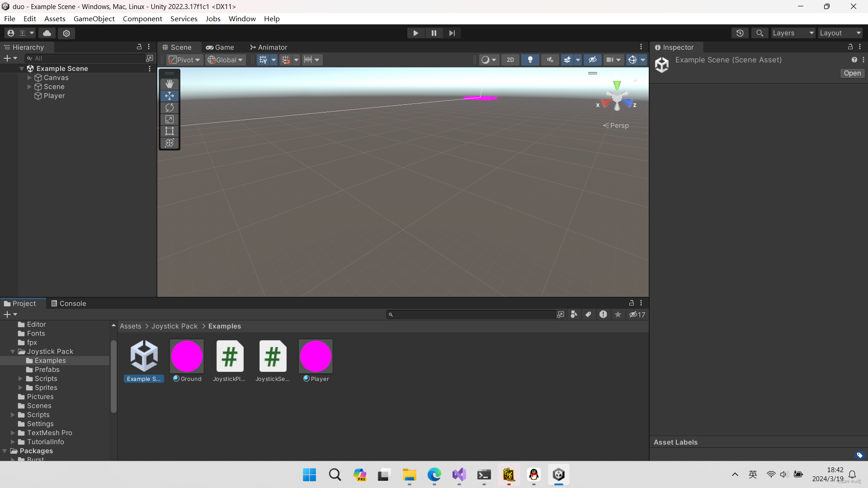Select the Rect Transform tool
Image resolution: width=868 pixels, height=488 pixels.
(169, 131)
